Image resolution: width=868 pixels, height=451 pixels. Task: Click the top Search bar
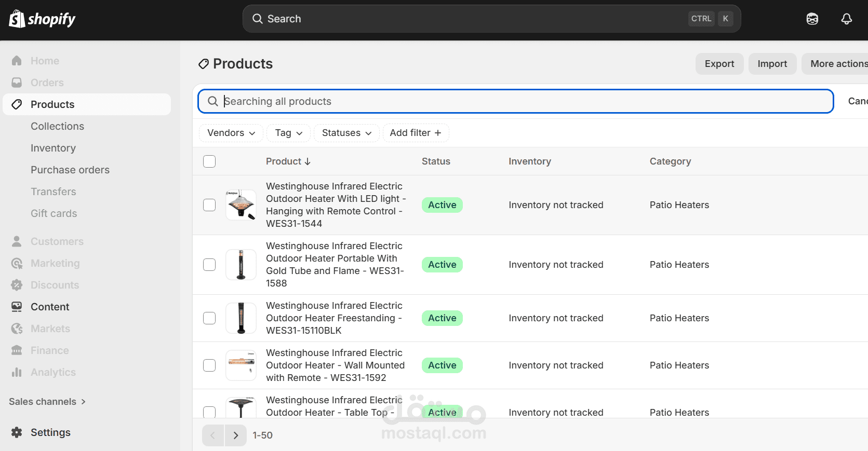click(491, 19)
